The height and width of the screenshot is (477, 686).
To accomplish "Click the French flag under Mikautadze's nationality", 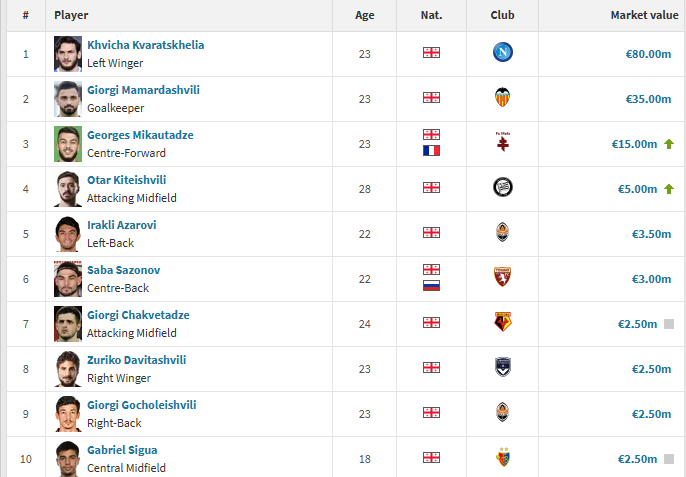I will pyautogui.click(x=431, y=151).
